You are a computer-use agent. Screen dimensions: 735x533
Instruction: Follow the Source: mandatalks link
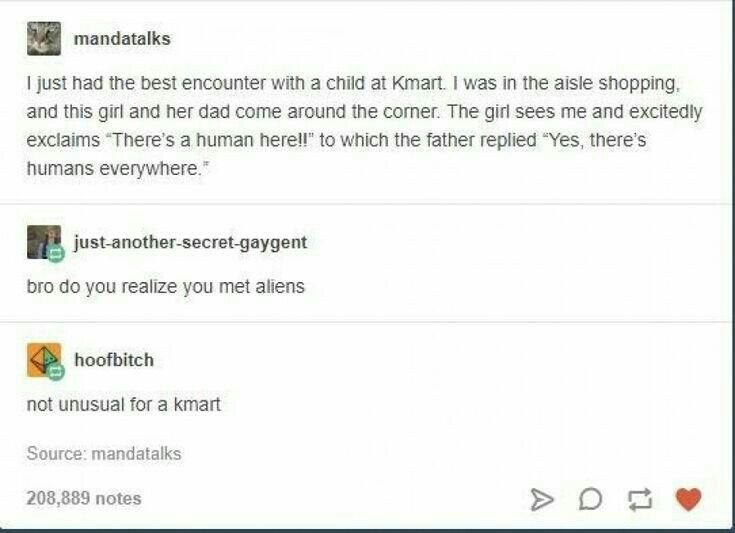tap(136, 454)
